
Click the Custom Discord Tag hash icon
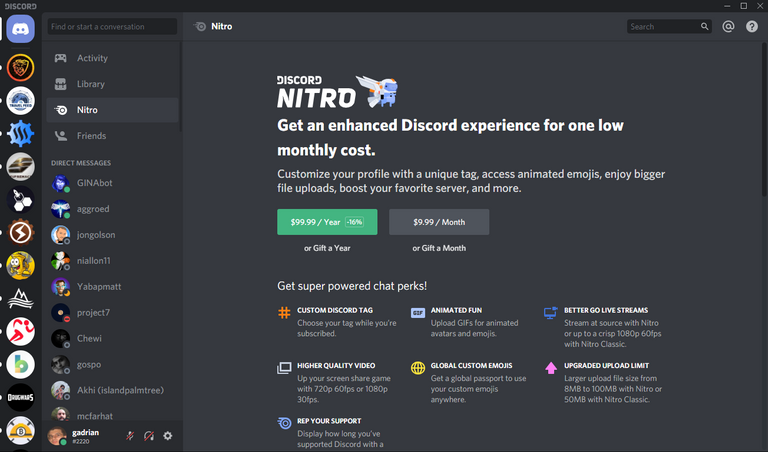coord(284,312)
